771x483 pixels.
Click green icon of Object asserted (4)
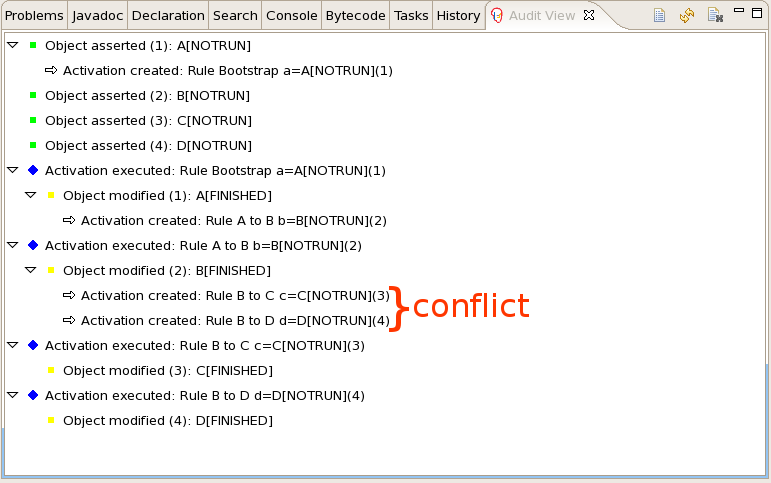coord(33,145)
